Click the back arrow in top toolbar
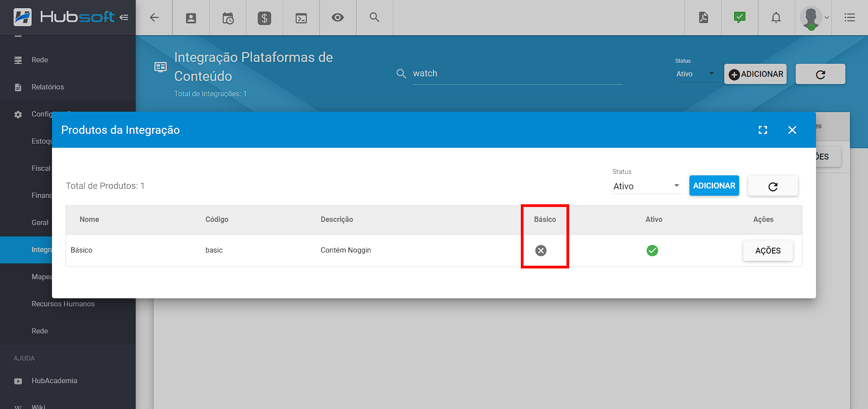The image size is (868, 409). pyautogui.click(x=154, y=18)
